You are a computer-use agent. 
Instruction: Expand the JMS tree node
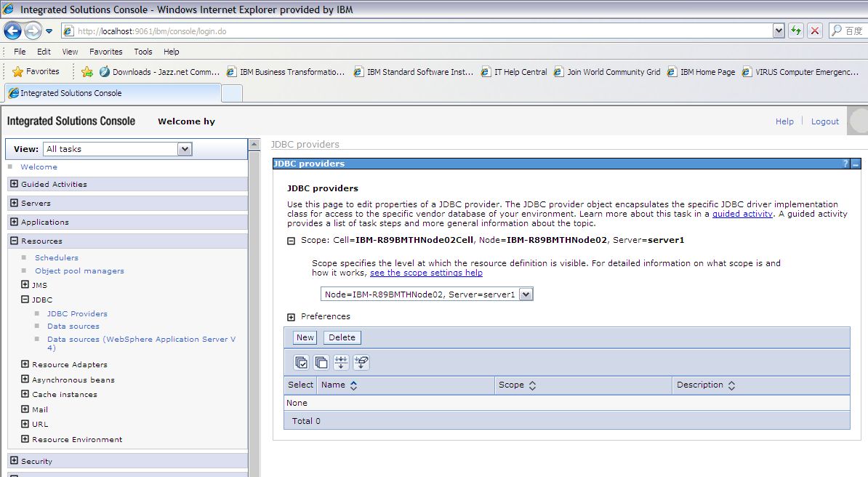coord(25,284)
